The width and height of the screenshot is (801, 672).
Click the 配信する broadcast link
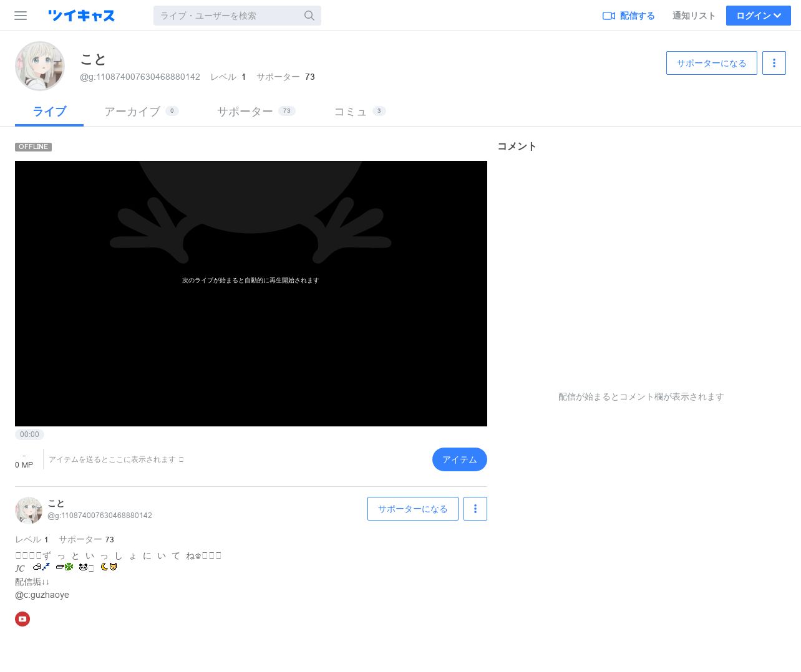point(629,16)
